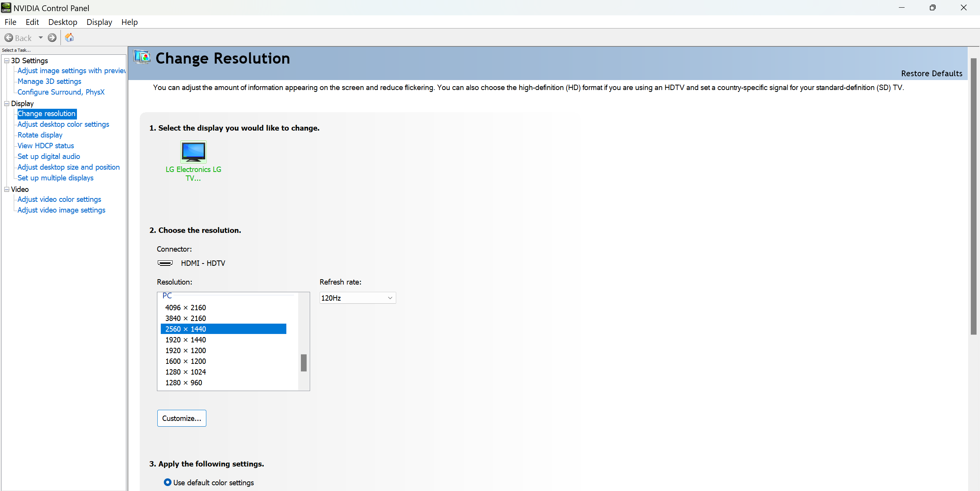Click the HDMI connector icon

(x=165, y=263)
